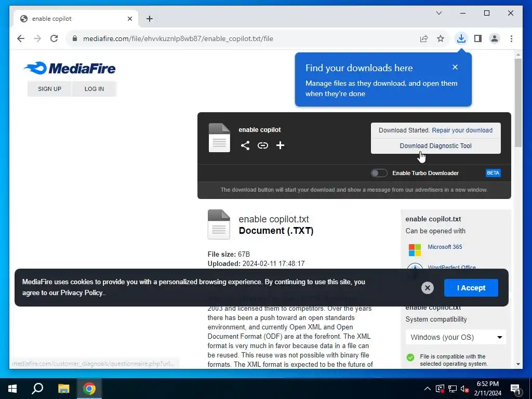Screen dimensions: 532x399
Task: Click the Microsoft 365 logo icon
Action: (x=415, y=250)
